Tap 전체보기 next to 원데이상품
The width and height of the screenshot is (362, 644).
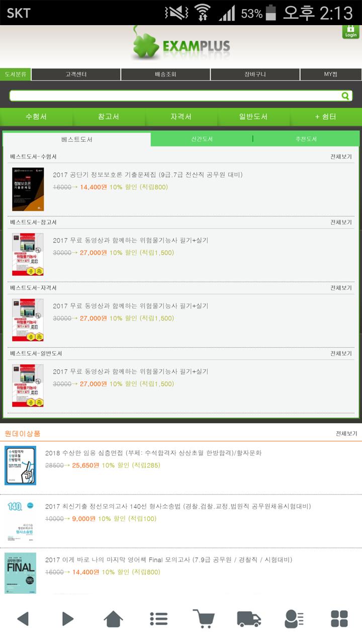pyautogui.click(x=346, y=433)
